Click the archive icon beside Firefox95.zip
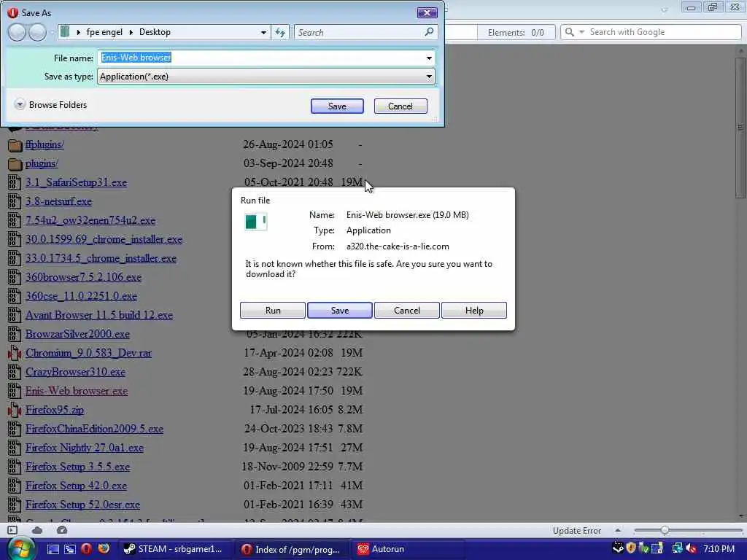 tap(15, 410)
